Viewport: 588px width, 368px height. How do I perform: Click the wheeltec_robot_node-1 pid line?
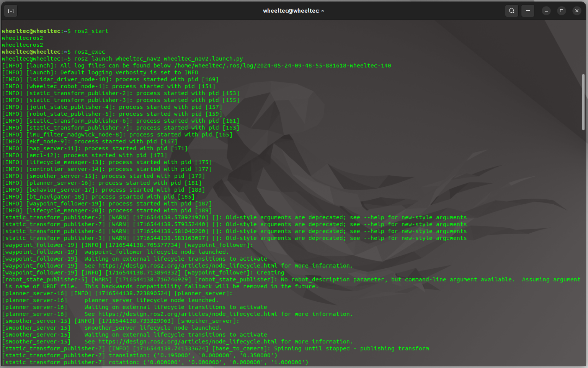[109, 86]
